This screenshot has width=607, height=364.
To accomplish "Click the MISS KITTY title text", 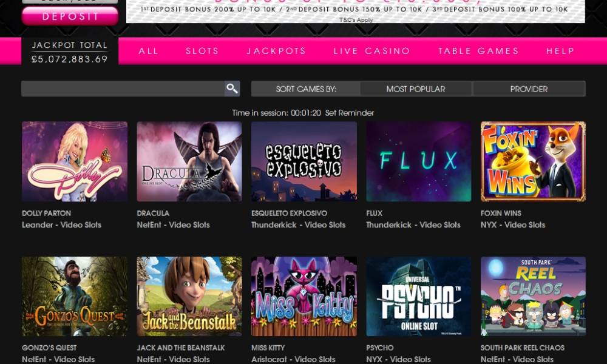I will tap(268, 348).
